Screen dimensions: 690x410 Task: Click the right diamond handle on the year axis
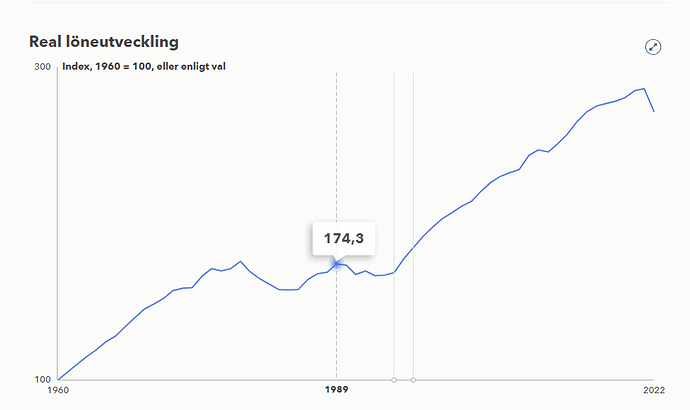click(413, 380)
